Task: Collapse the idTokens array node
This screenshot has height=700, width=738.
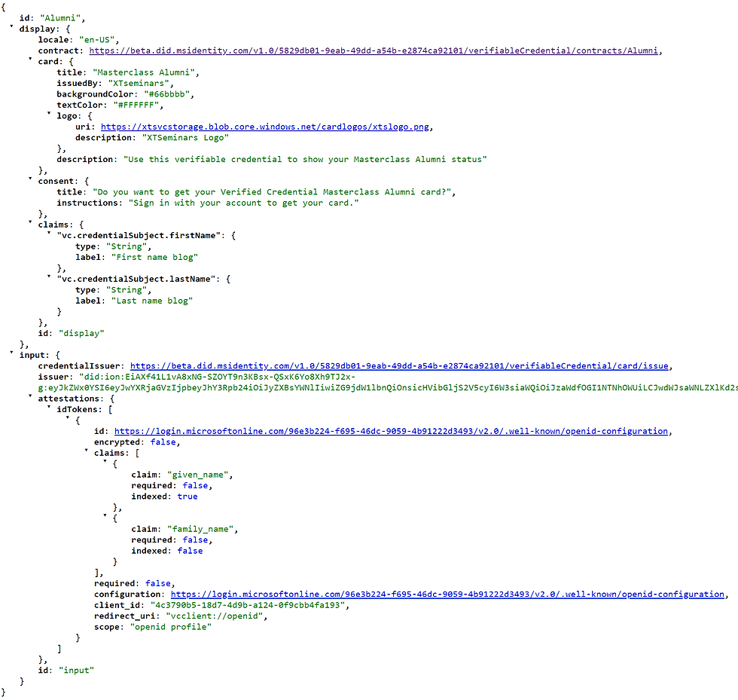Action: point(49,408)
